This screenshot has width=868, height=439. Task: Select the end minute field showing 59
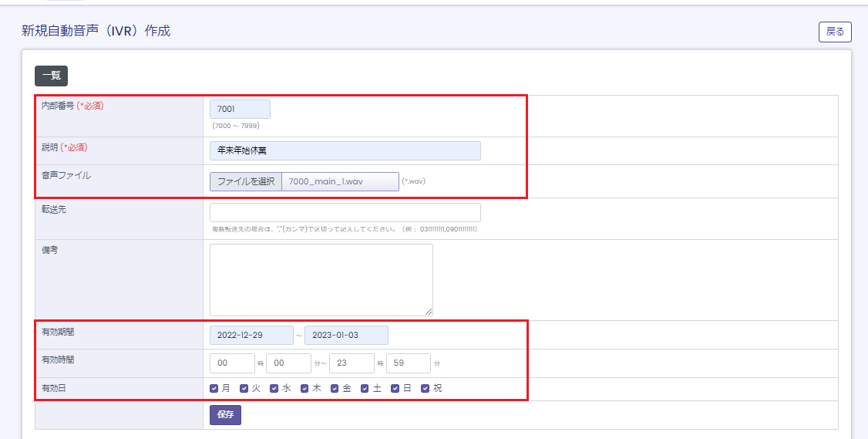[x=408, y=363]
